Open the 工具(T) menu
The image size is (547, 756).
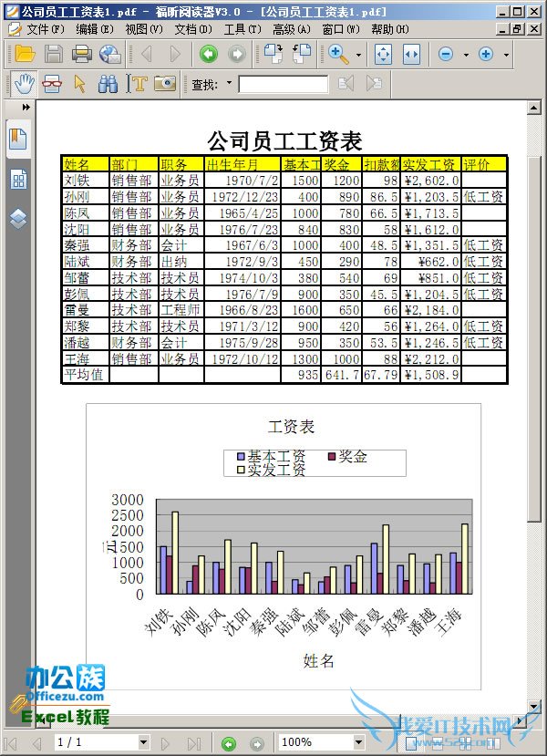point(243,29)
